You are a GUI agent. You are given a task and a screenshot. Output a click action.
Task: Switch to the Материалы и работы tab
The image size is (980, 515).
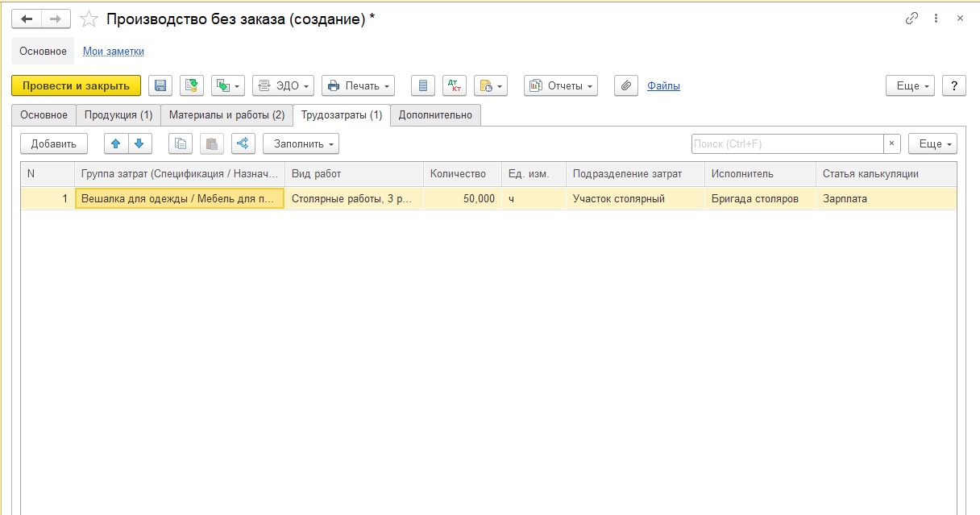pyautogui.click(x=226, y=115)
